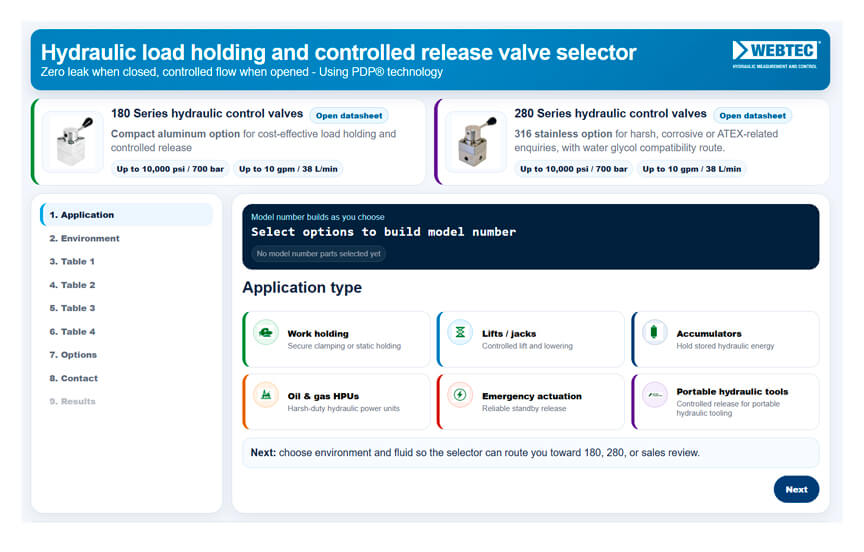Viewport: 864px width, 552px height.
Task: Click the Portable hydraulic tools icon
Action: coord(655,395)
